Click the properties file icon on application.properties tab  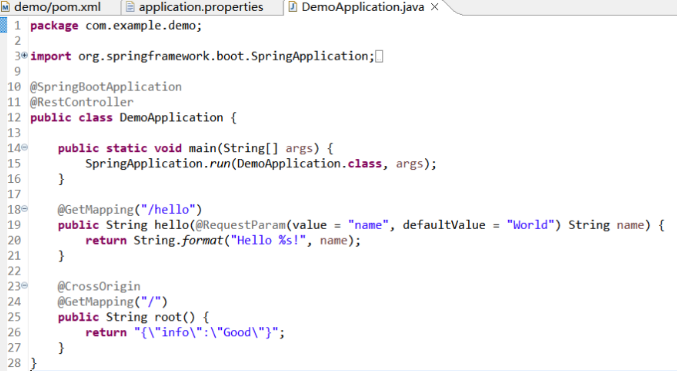[130, 7]
